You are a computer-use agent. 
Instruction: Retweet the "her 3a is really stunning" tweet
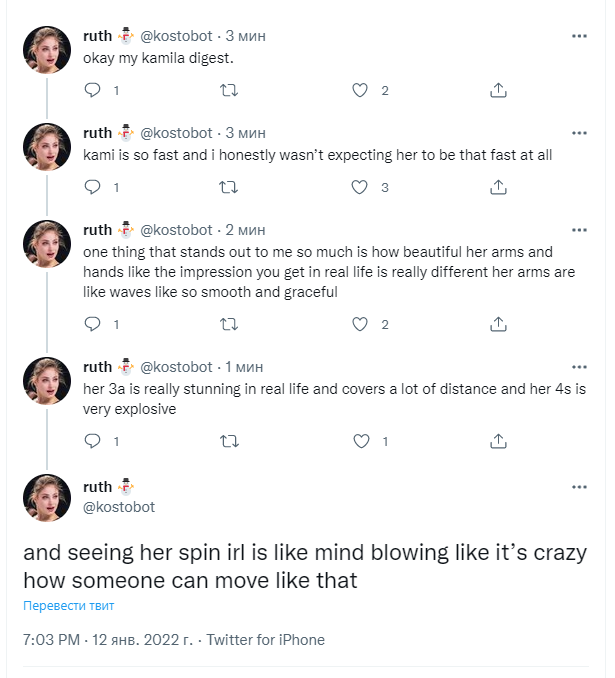(228, 441)
